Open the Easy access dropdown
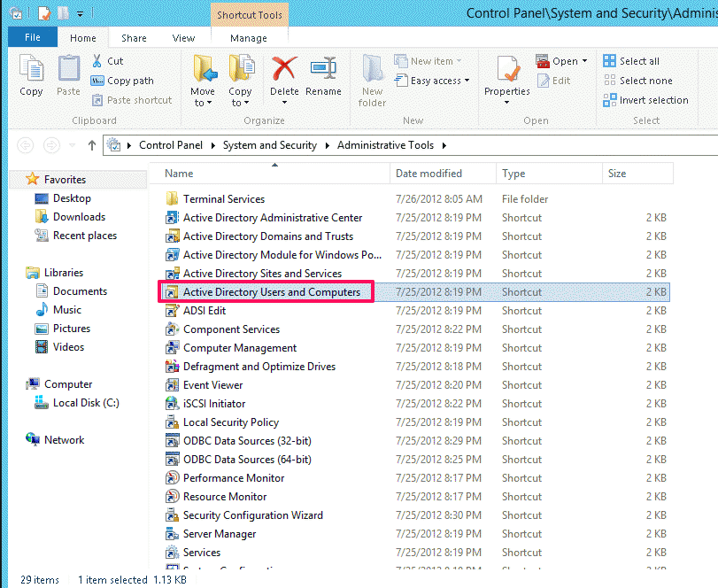Image resolution: width=718 pixels, height=588 pixels. point(432,81)
